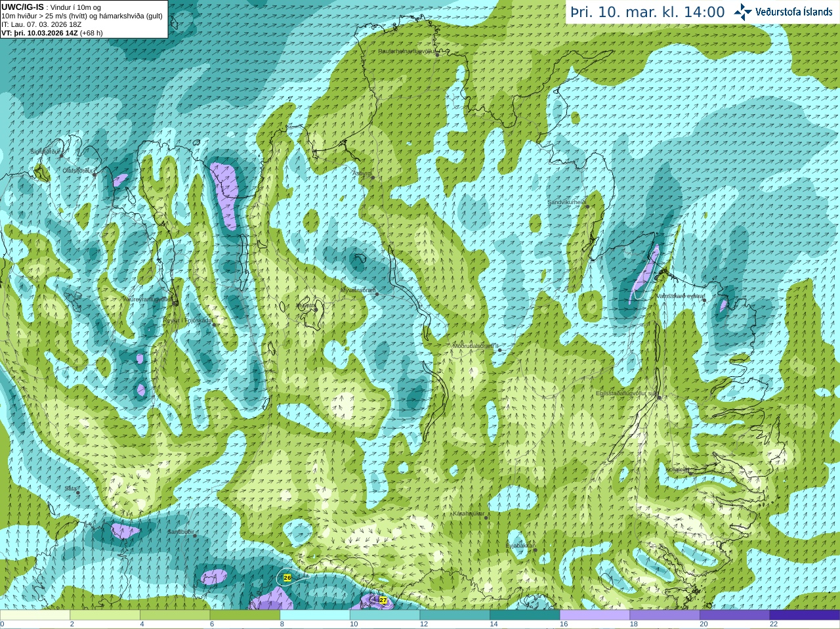Screen dimensions: 840x629
Task: Click the Mývatnsöræfi station label
Action: [358, 290]
